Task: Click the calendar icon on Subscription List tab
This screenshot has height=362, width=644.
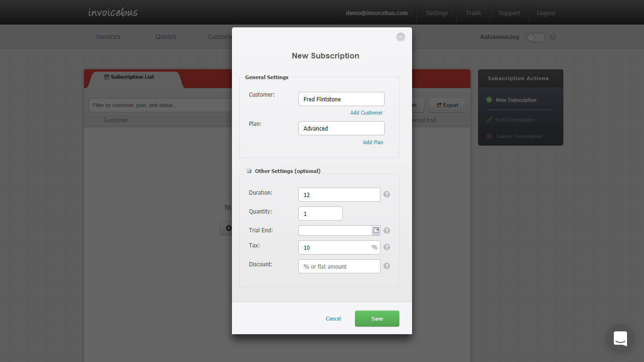Action: coord(106,76)
